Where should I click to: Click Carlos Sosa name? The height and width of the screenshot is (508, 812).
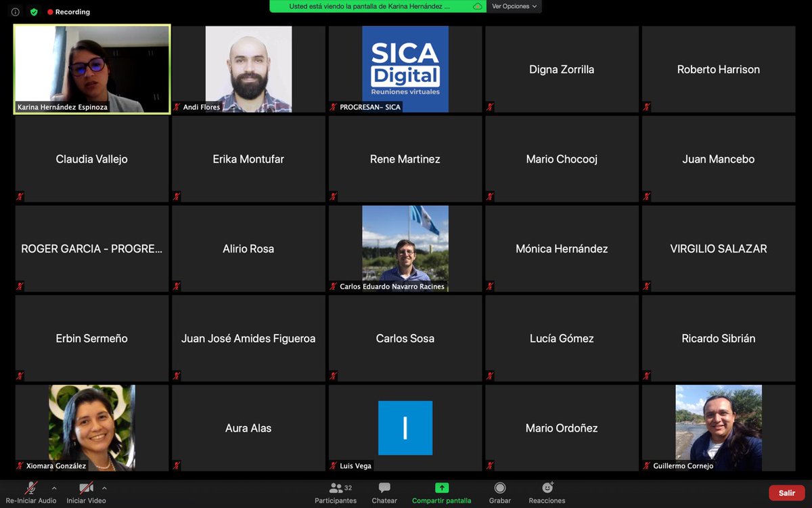coord(405,339)
